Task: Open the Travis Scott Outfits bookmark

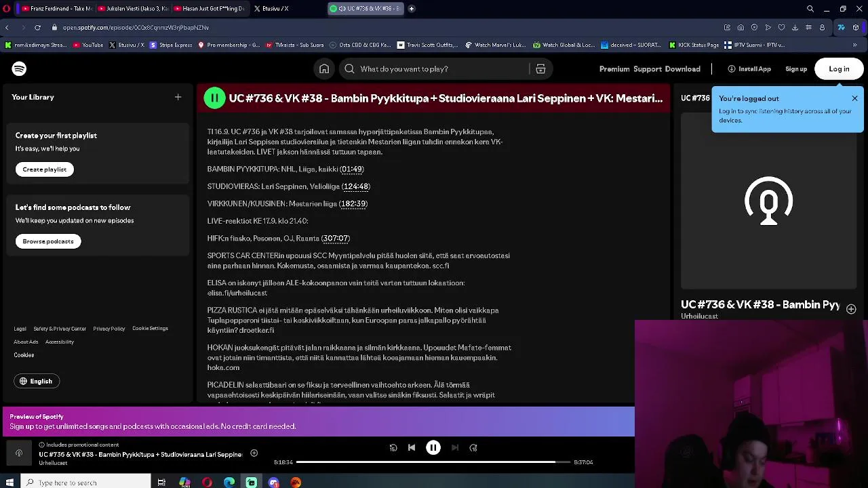Action: click(x=428, y=45)
